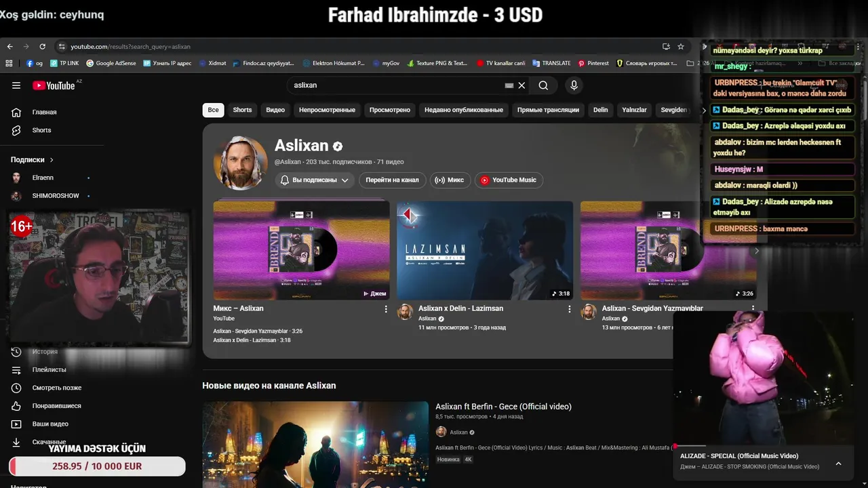Select the Видео filter chip

coord(275,110)
